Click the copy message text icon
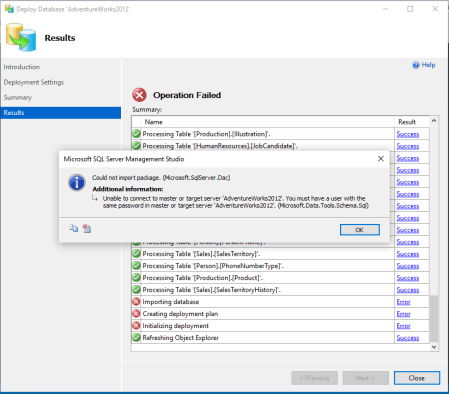This screenshot has width=449, height=394. [x=74, y=228]
